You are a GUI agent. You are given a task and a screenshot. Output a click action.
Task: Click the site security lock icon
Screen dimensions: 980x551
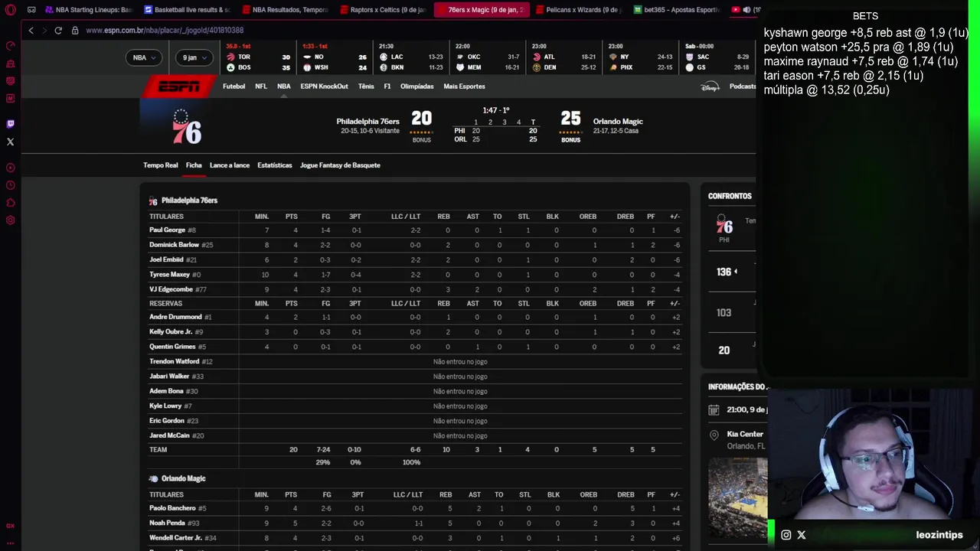coord(75,30)
